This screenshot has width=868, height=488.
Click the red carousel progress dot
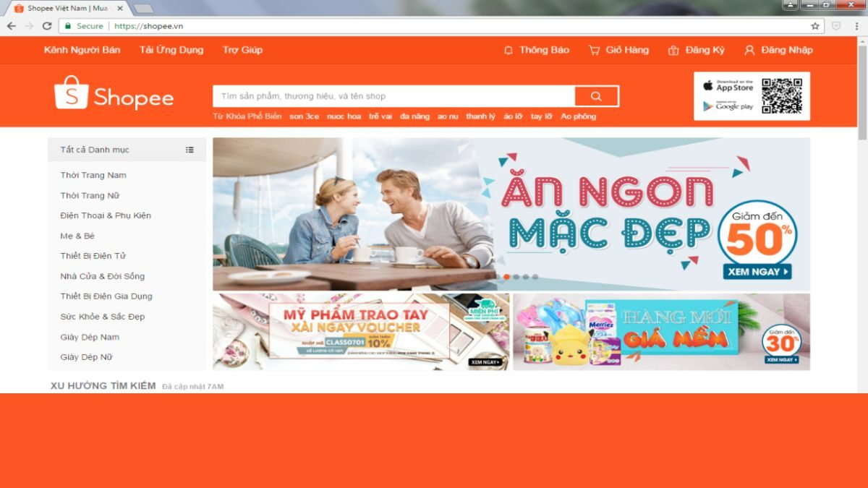click(506, 275)
